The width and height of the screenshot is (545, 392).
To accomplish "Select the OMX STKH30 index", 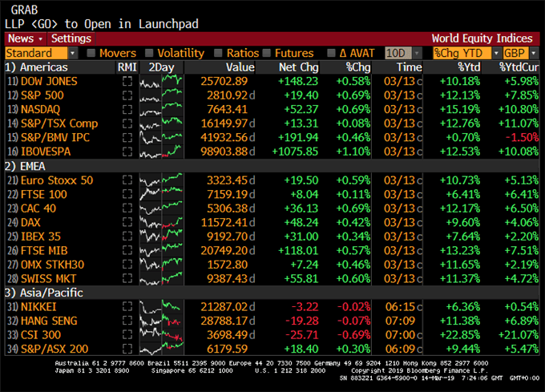I will coord(52,265).
